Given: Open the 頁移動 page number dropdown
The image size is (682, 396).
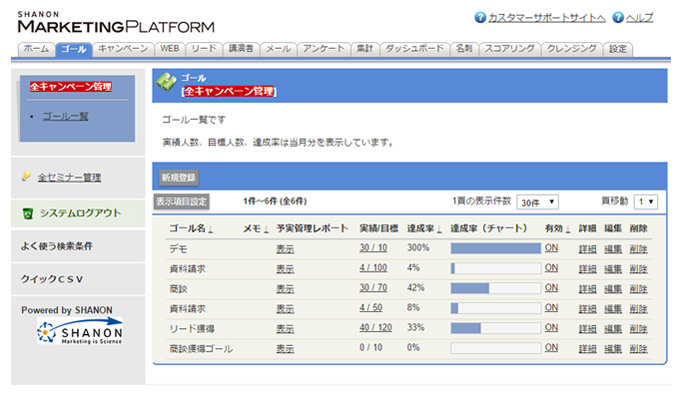Looking at the screenshot, I should [x=645, y=202].
